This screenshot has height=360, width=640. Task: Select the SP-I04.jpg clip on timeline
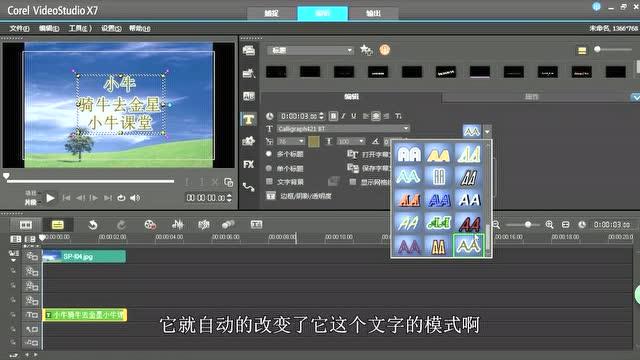pyautogui.click(x=84, y=256)
